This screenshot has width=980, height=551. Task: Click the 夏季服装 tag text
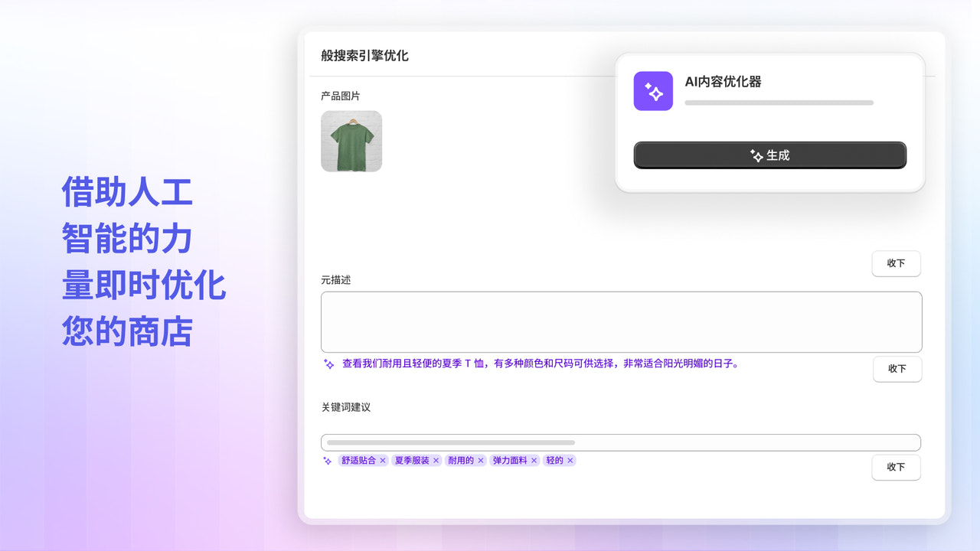point(412,461)
